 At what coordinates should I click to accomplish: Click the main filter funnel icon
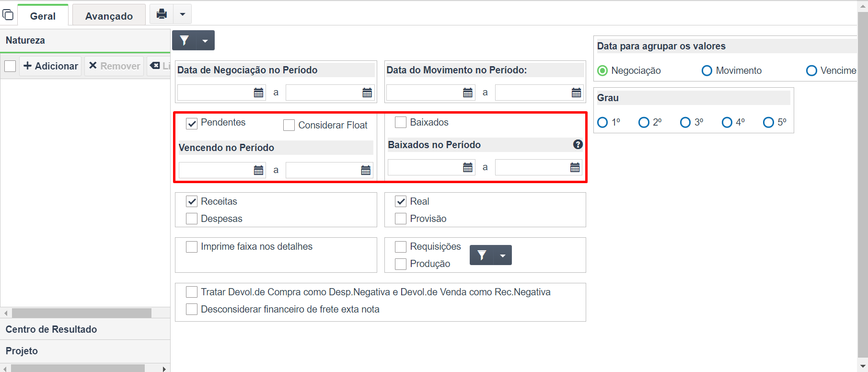click(185, 41)
